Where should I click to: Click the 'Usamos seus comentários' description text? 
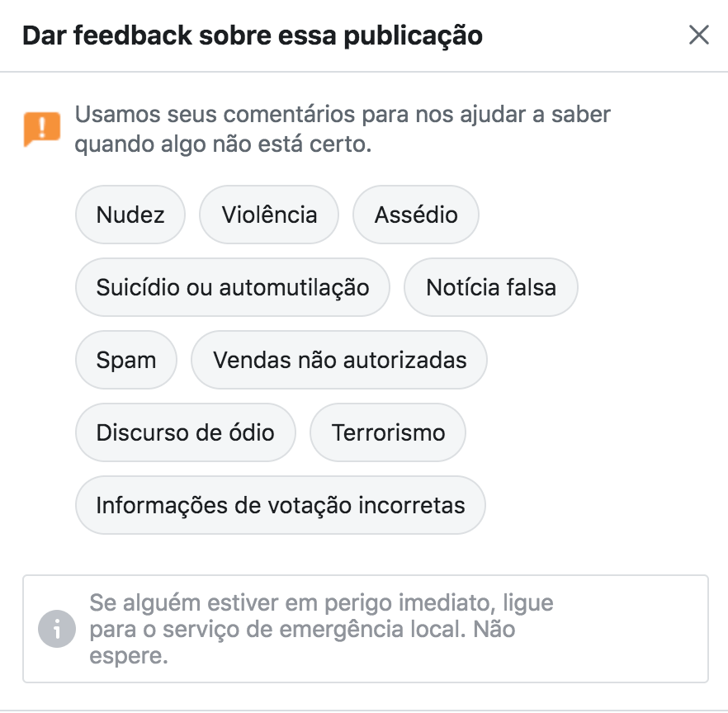pos(343,129)
